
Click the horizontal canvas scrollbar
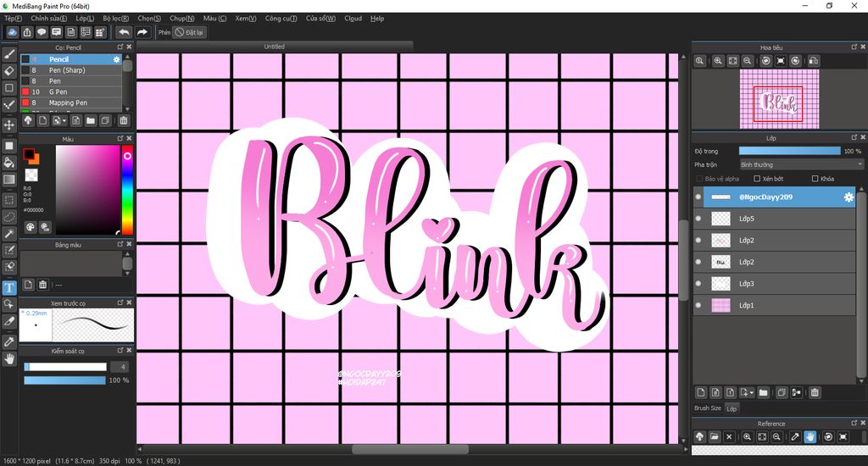pyautogui.click(x=410, y=449)
